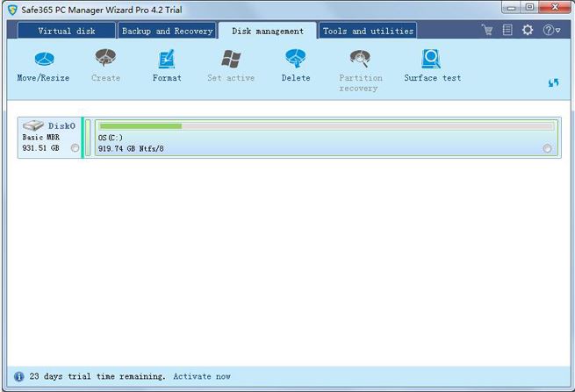Viewport: 575px width, 392px height.
Task: Expand the help question mark dropdown
Action: [x=551, y=31]
